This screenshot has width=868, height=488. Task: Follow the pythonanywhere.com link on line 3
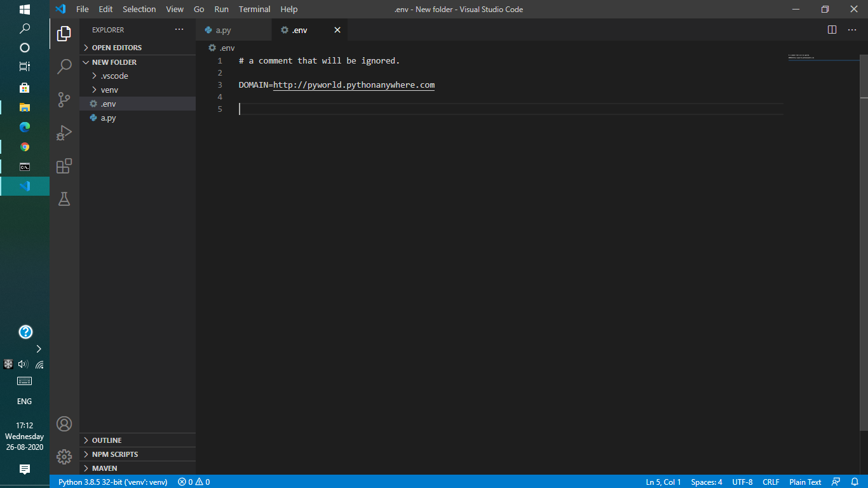(353, 85)
